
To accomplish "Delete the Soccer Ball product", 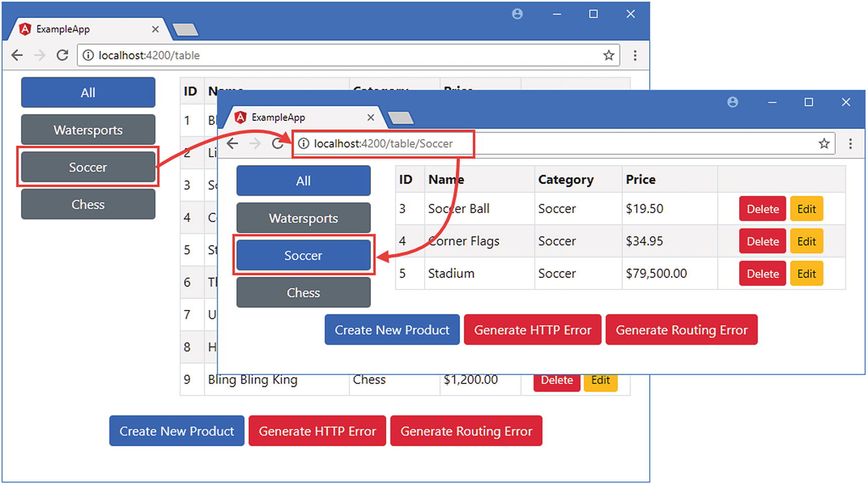I will click(762, 209).
